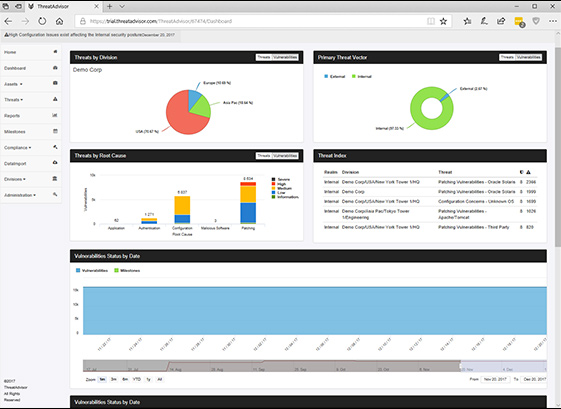
Task: Click the Dashboard gauge icon in sidebar
Action: coord(55,68)
